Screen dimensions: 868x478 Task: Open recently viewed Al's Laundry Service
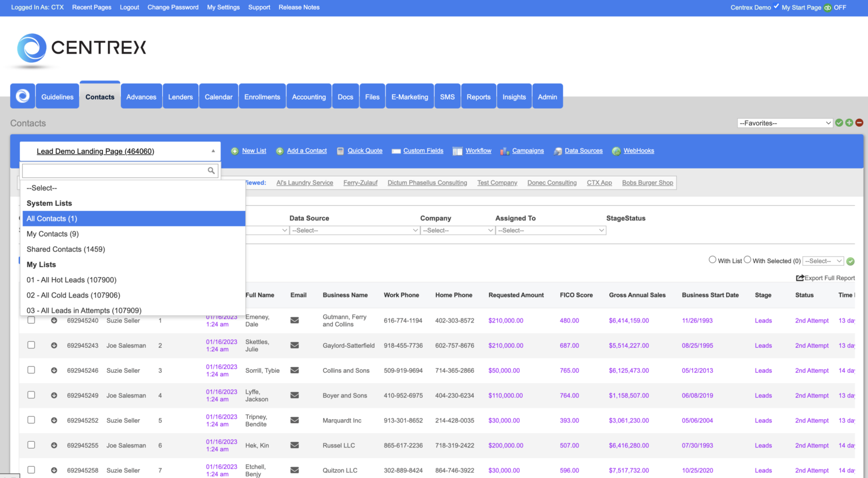pyautogui.click(x=305, y=183)
